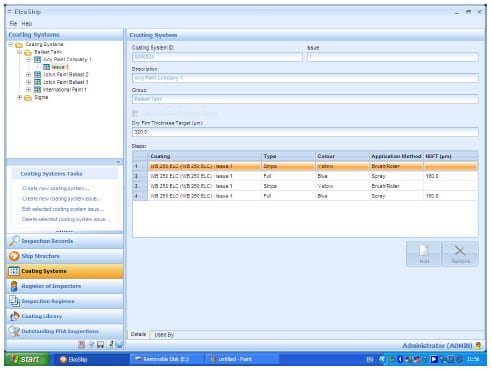Collapse the root Coating Systems tree node
The height and width of the screenshot is (370, 492).
click(11, 44)
